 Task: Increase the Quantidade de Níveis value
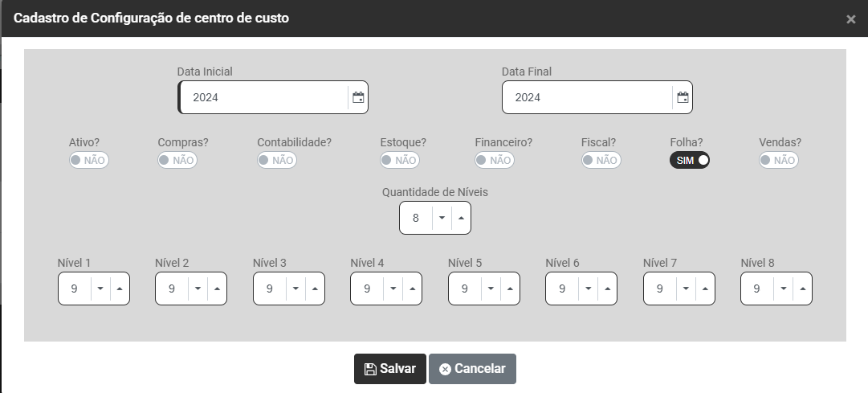pos(461,219)
